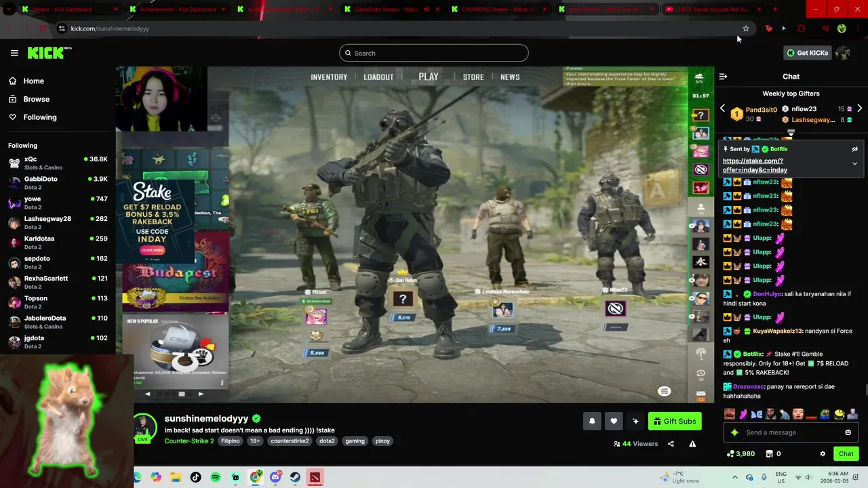Toggle notification bell for sunshinemelodyyy

coord(592,421)
